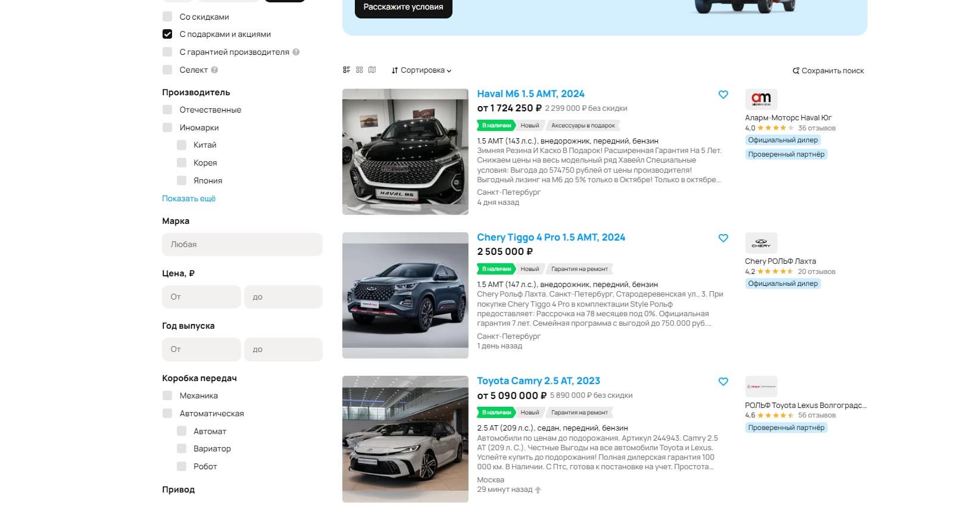Tick the 'Китай' manufacturer checkbox
Image resolution: width=980 pixels, height=505 pixels.
coord(182,145)
